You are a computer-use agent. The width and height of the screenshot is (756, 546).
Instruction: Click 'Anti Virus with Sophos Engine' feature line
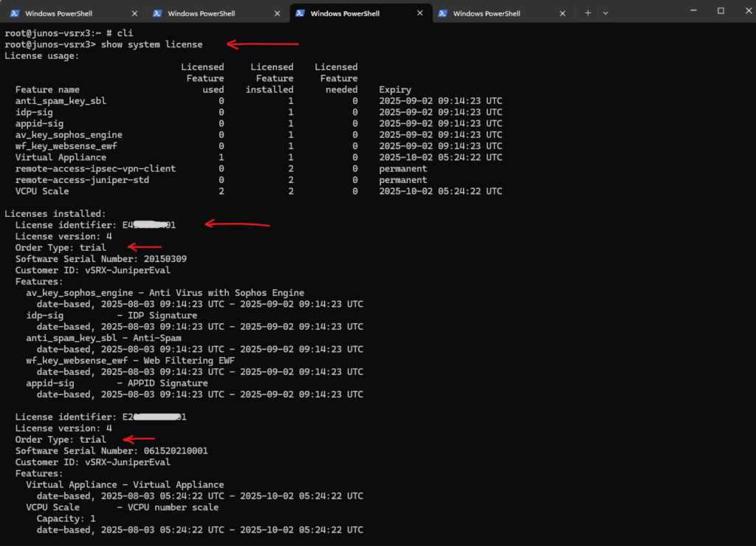tap(165, 293)
